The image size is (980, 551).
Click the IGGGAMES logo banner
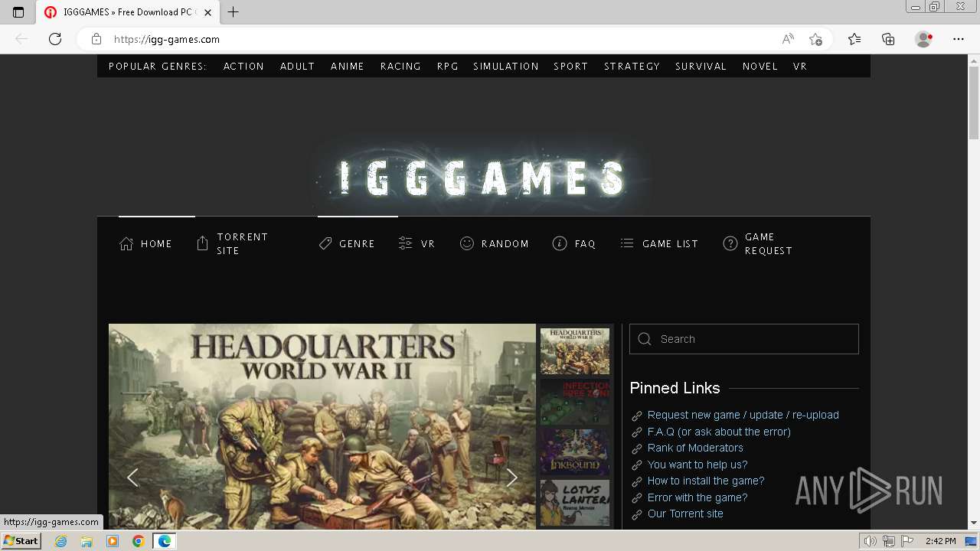(482, 178)
